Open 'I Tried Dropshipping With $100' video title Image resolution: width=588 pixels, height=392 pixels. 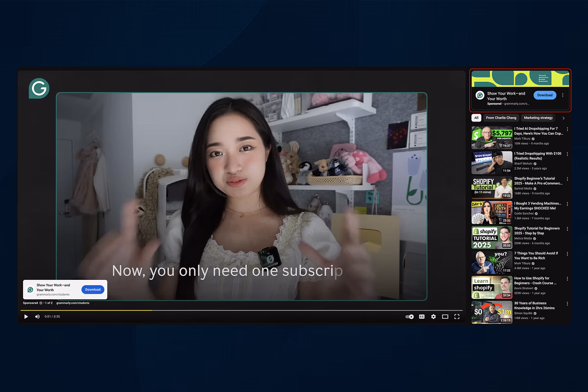pos(538,156)
